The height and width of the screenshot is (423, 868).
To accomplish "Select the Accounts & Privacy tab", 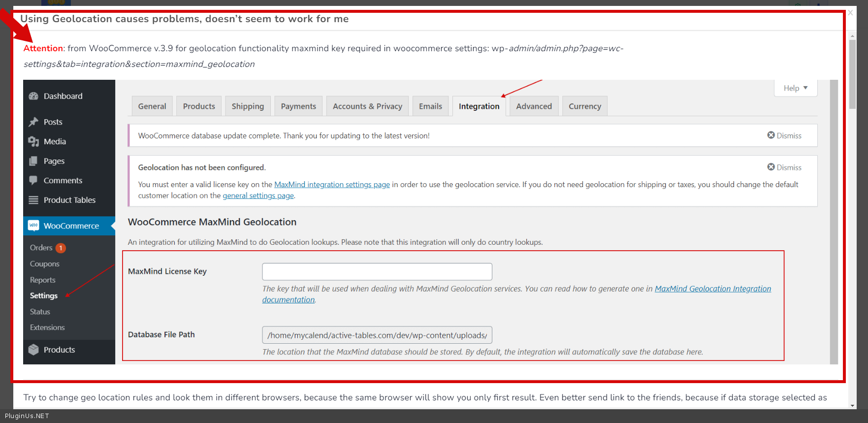I will click(367, 106).
